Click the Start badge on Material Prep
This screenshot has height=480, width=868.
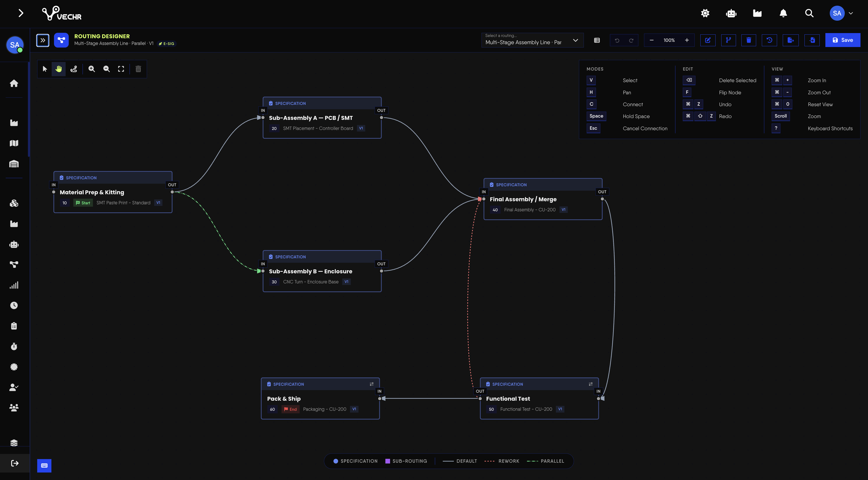[83, 203]
